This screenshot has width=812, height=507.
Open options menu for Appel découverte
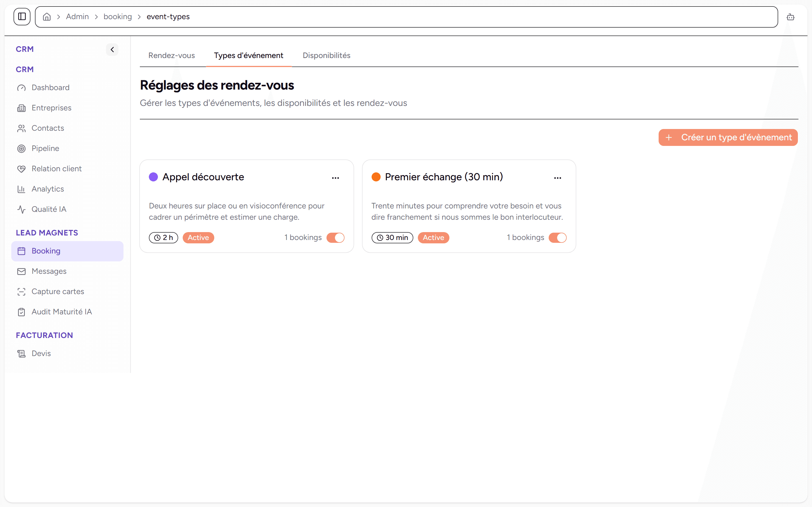pos(336,178)
